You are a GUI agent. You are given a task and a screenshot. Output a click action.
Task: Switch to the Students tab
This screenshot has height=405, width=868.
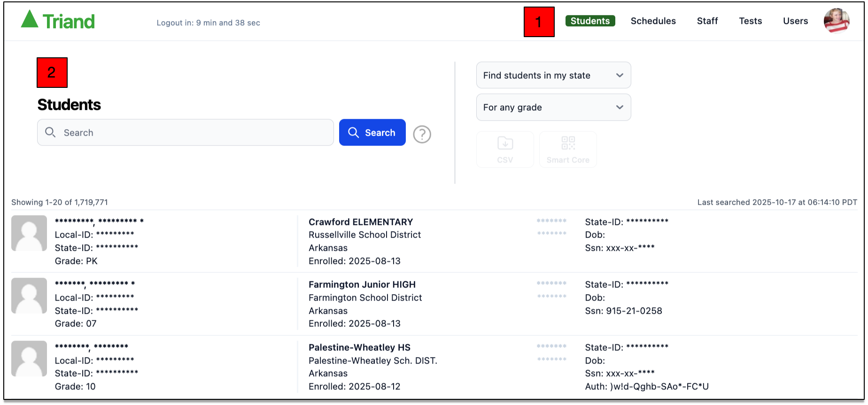coord(590,21)
